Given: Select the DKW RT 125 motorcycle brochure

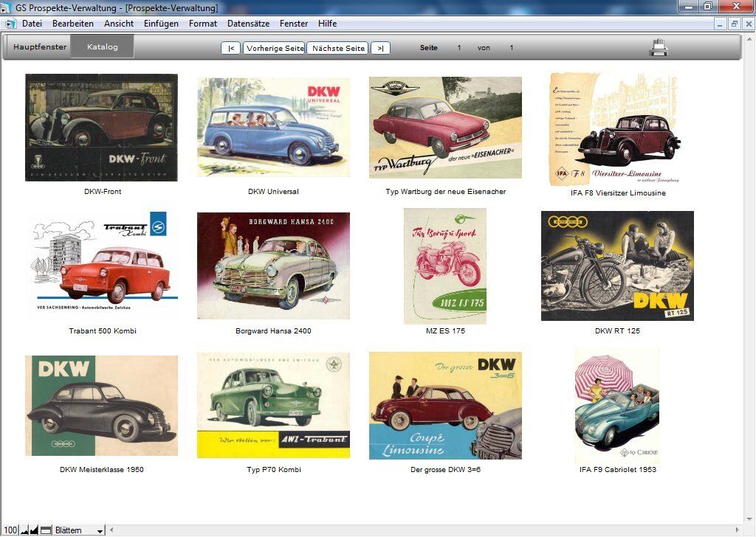Looking at the screenshot, I should tap(618, 266).
